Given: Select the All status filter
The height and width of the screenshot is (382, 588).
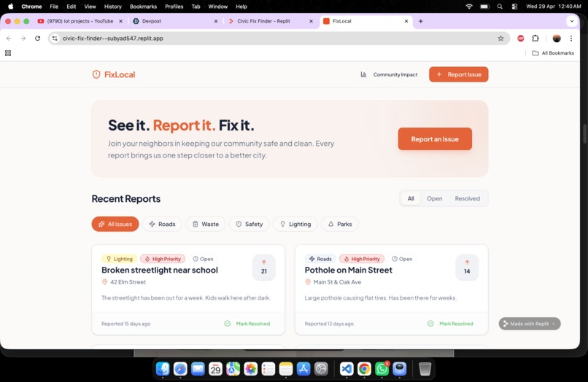Looking at the screenshot, I should click(411, 198).
